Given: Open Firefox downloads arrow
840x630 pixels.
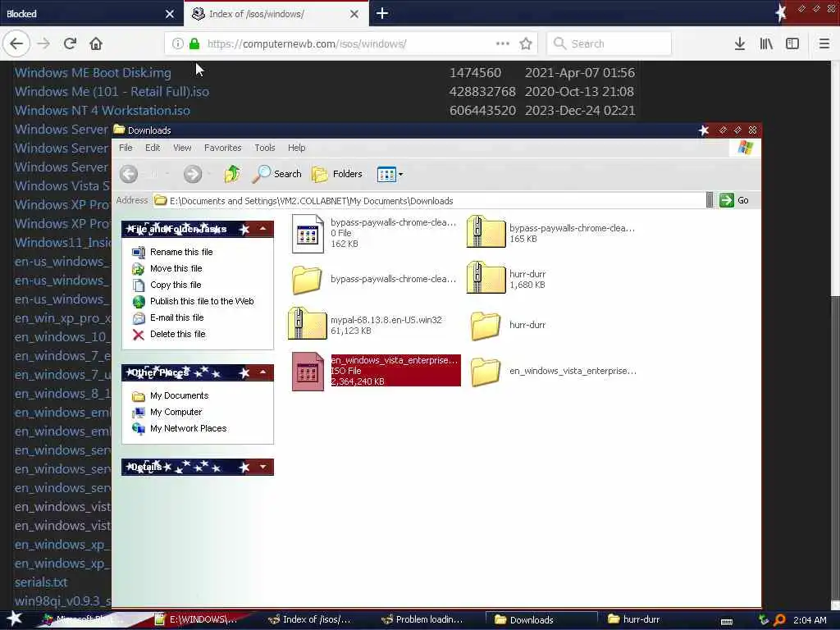Looking at the screenshot, I should click(x=740, y=43).
